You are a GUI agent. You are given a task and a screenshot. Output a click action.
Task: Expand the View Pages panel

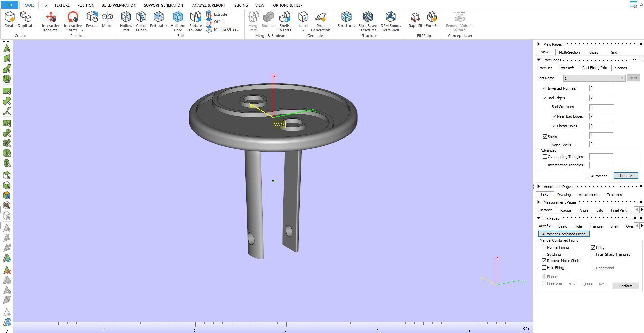pyautogui.click(x=539, y=44)
